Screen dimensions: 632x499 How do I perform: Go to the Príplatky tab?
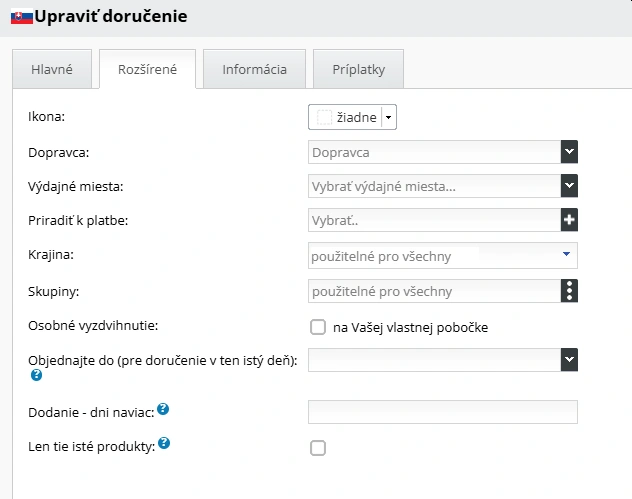click(x=358, y=69)
